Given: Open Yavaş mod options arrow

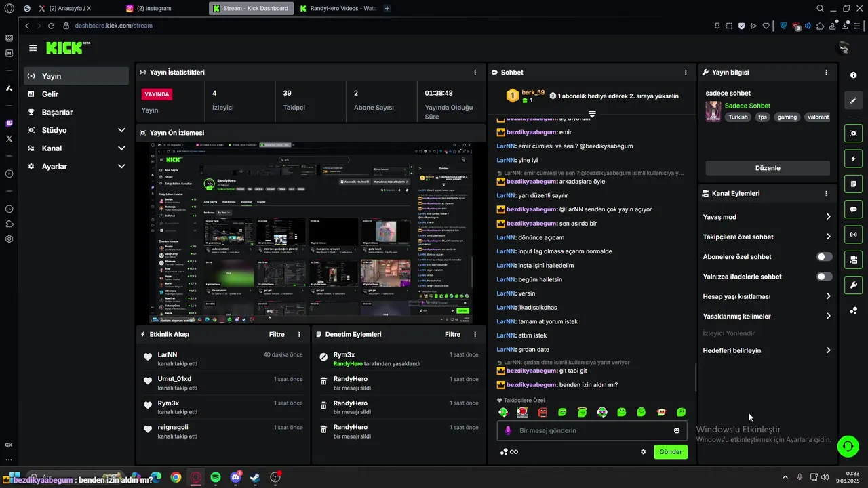Looking at the screenshot, I should [828, 217].
